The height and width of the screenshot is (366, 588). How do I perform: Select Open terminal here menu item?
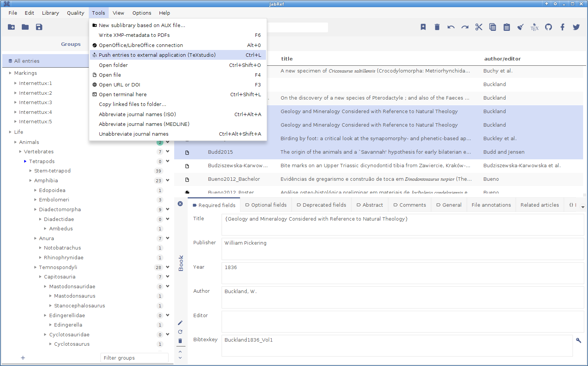(178, 94)
